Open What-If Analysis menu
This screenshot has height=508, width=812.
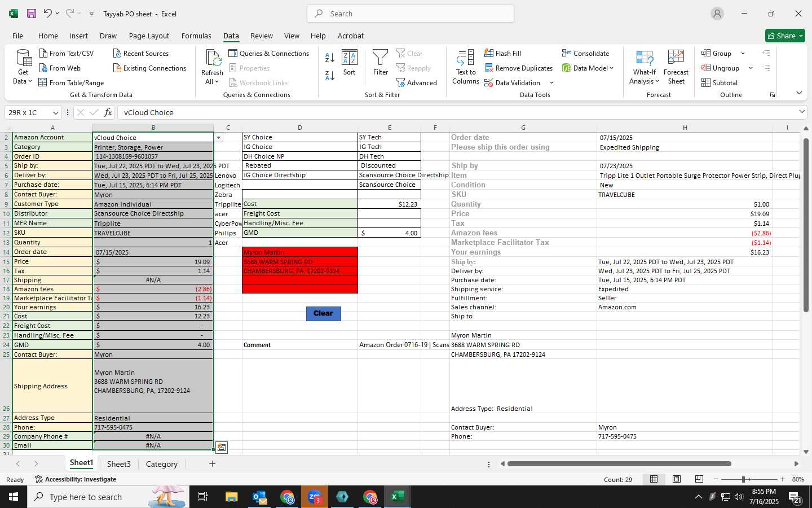pos(644,67)
